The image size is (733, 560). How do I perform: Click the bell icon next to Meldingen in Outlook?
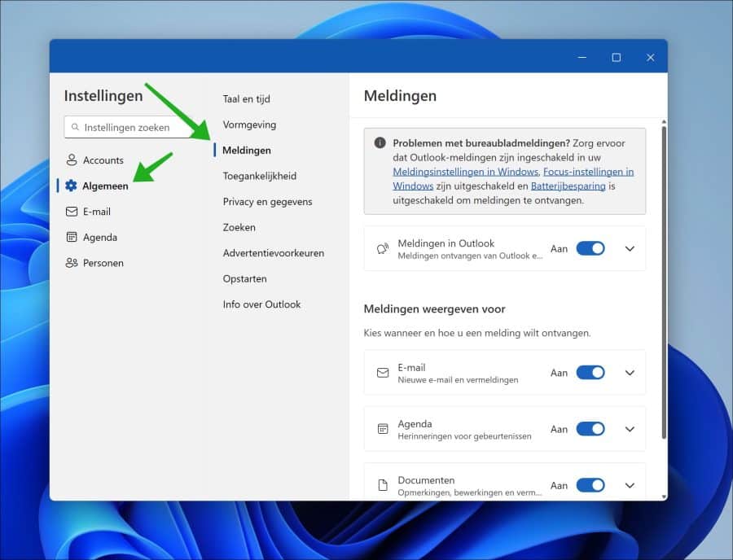coord(383,248)
